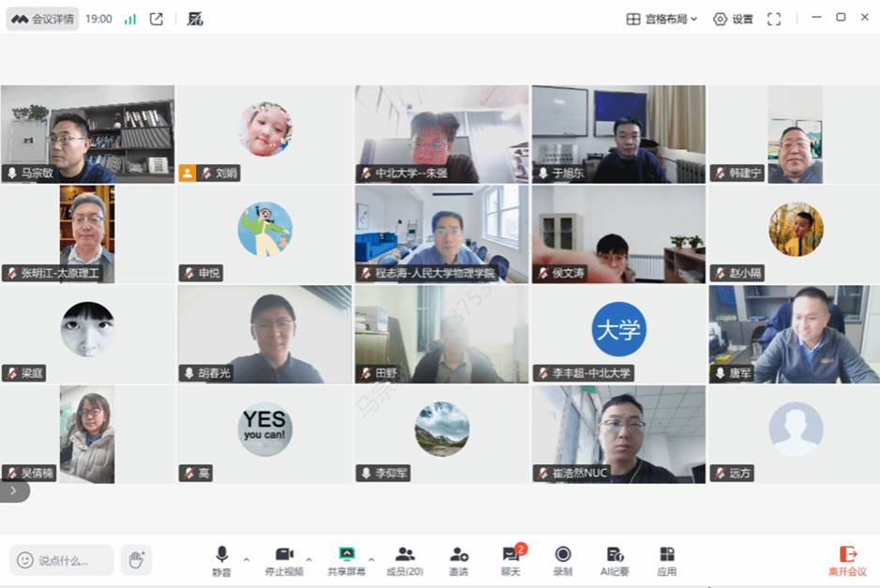Open 聊天 chat with unread badge
This screenshot has height=588, width=880.
click(x=511, y=560)
